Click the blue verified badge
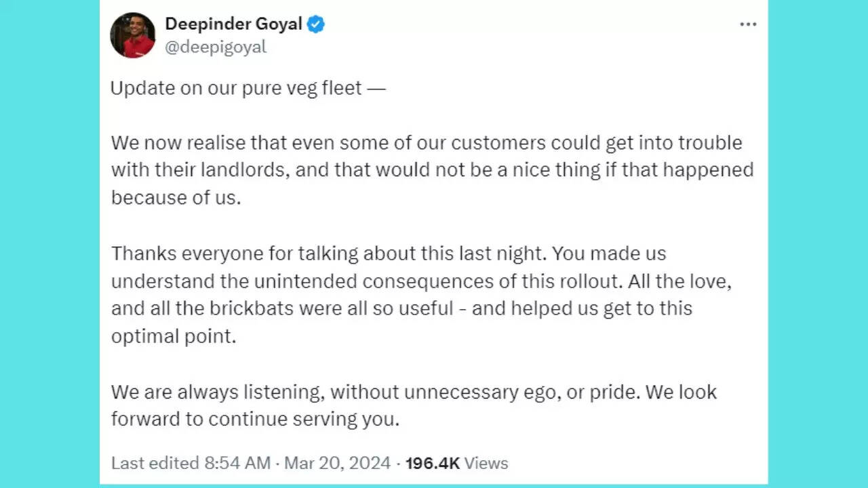The width and height of the screenshot is (868, 488). [x=316, y=24]
